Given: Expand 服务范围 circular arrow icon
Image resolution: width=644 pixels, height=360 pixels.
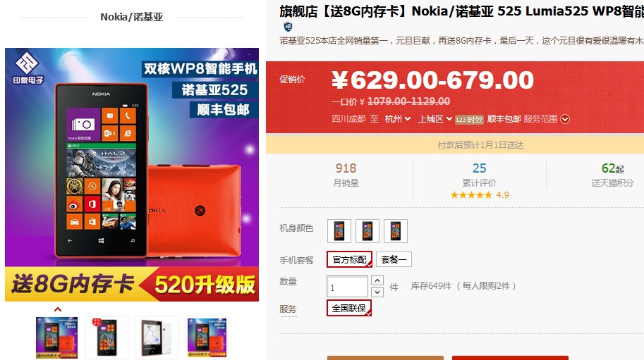Looking at the screenshot, I should pos(565,119).
